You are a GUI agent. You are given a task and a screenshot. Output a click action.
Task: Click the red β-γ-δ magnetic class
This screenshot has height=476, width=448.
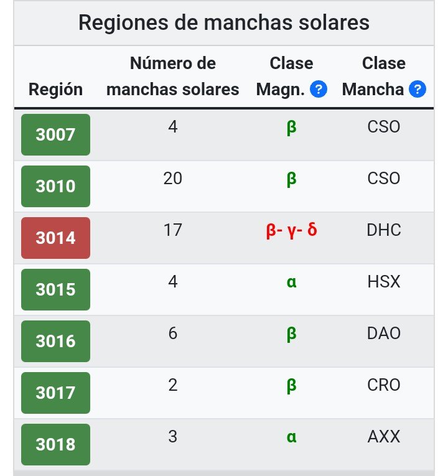[x=291, y=230]
